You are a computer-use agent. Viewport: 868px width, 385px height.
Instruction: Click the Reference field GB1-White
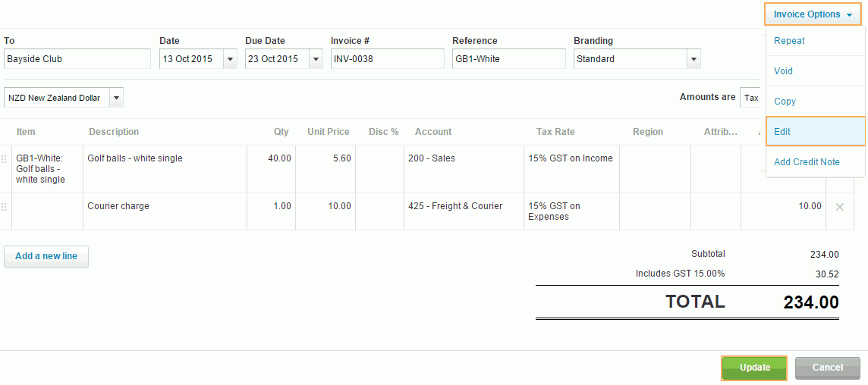point(508,59)
